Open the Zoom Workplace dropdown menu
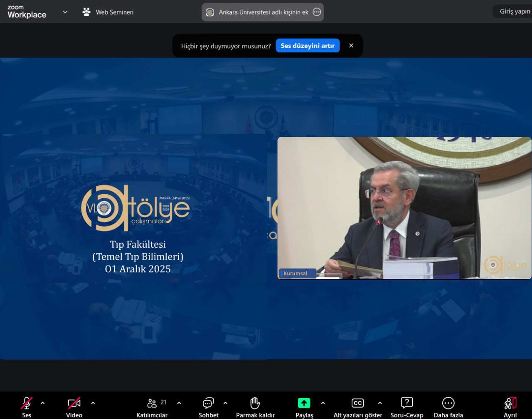532x419 pixels. pyautogui.click(x=65, y=12)
